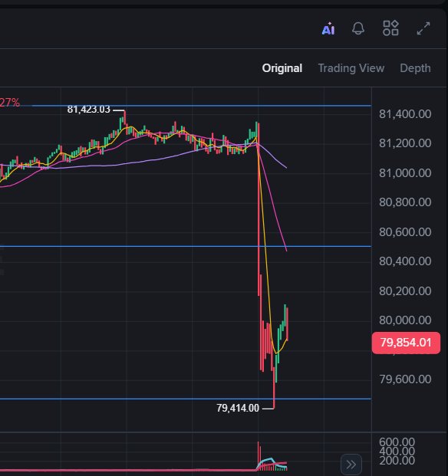The image size is (448, 476).
Task: Click the 80,800.00 price axis label
Action: [x=405, y=202]
